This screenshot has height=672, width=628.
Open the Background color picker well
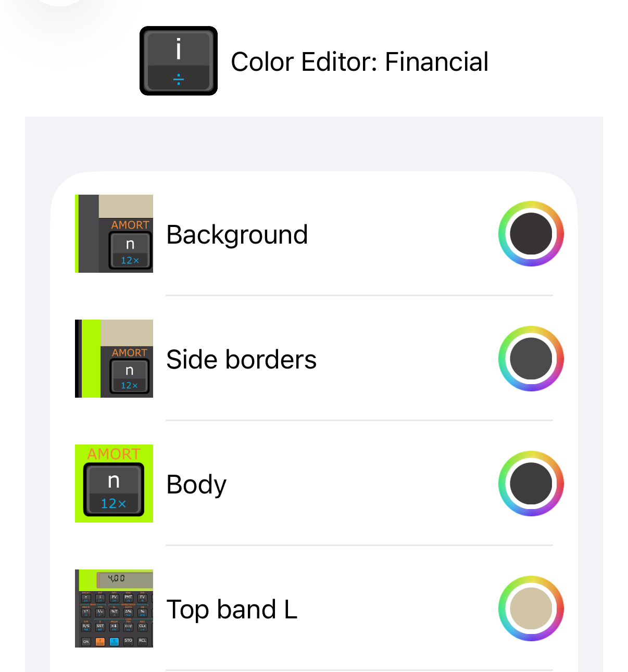point(531,234)
